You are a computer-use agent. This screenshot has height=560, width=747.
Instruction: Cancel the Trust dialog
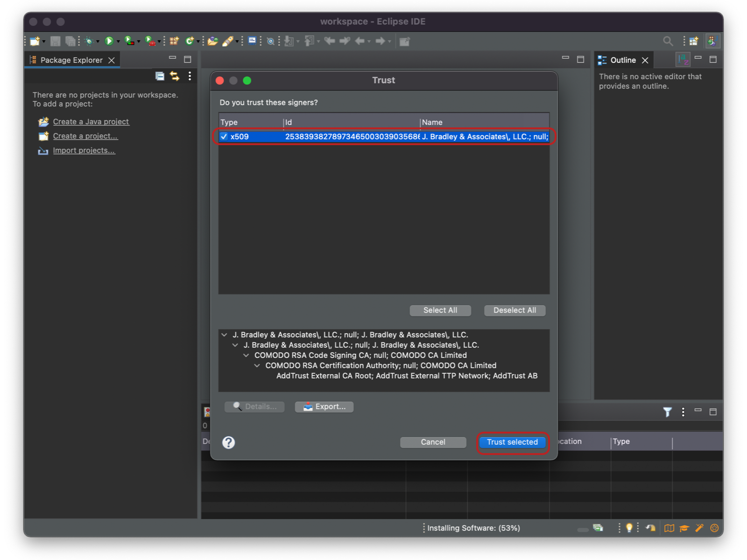(433, 442)
